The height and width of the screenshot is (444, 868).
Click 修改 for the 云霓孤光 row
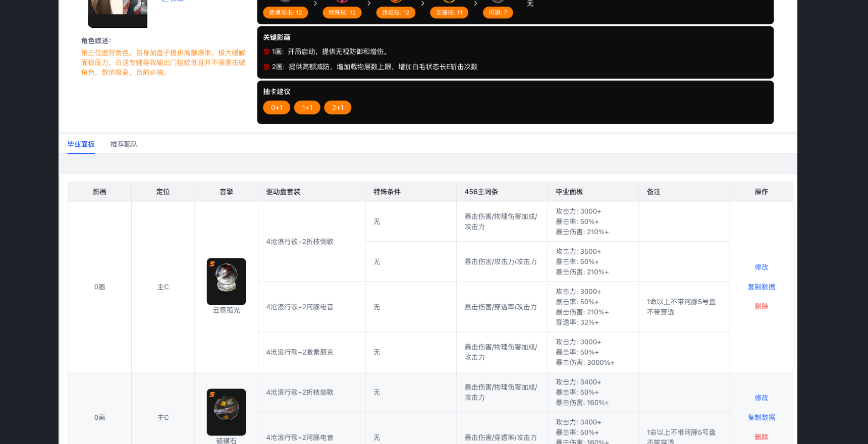point(761,267)
